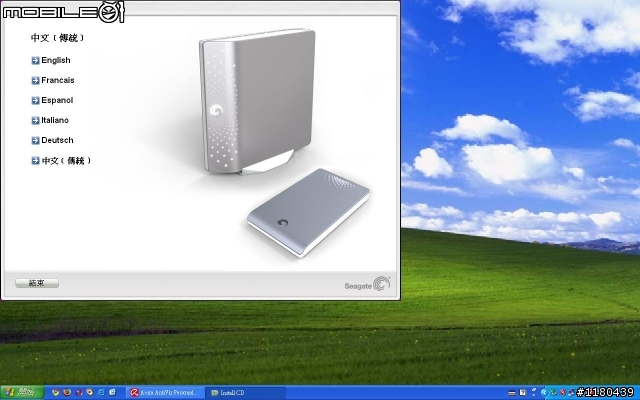Open the Windows Start menu

point(22,393)
